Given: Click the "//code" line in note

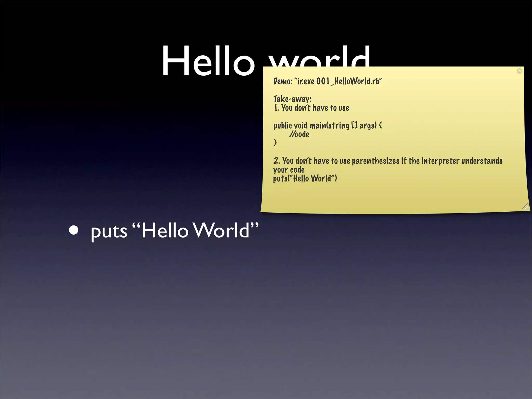Looking at the screenshot, I should 299,134.
